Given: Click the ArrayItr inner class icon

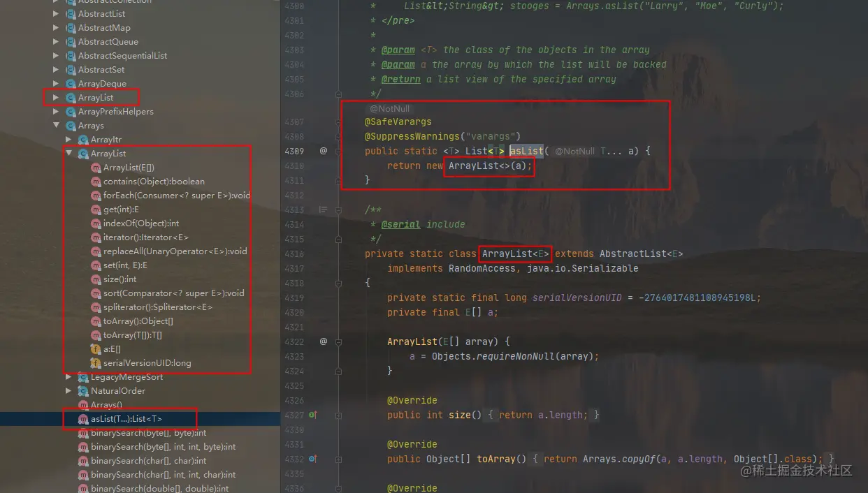Looking at the screenshot, I should (x=83, y=140).
